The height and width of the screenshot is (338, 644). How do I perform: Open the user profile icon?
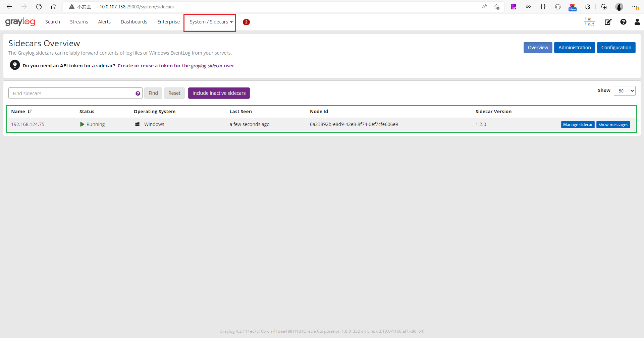coord(637,22)
